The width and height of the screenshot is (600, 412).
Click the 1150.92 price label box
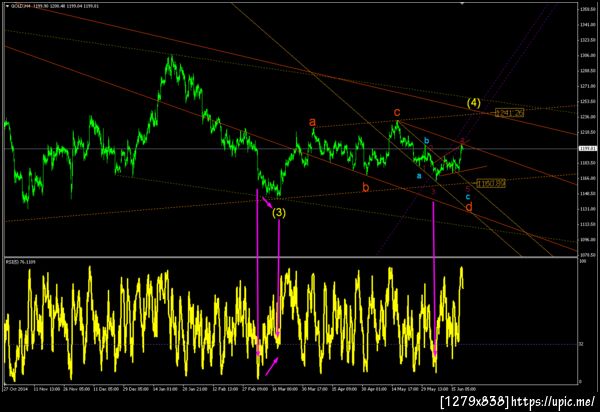pyautogui.click(x=491, y=184)
